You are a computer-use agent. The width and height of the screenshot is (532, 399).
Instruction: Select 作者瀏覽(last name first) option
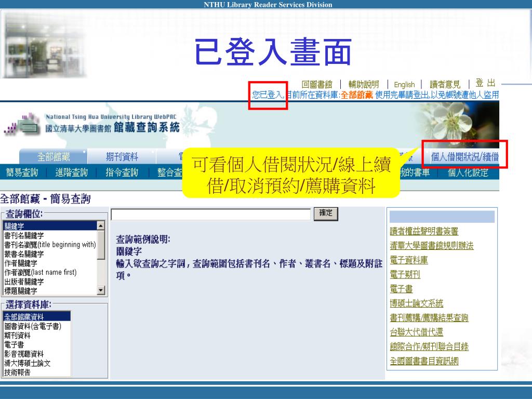(50, 272)
